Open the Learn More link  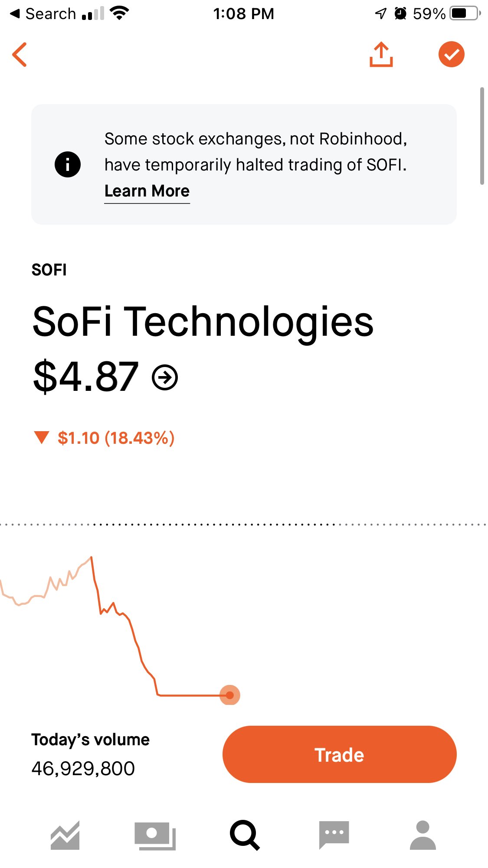(147, 191)
